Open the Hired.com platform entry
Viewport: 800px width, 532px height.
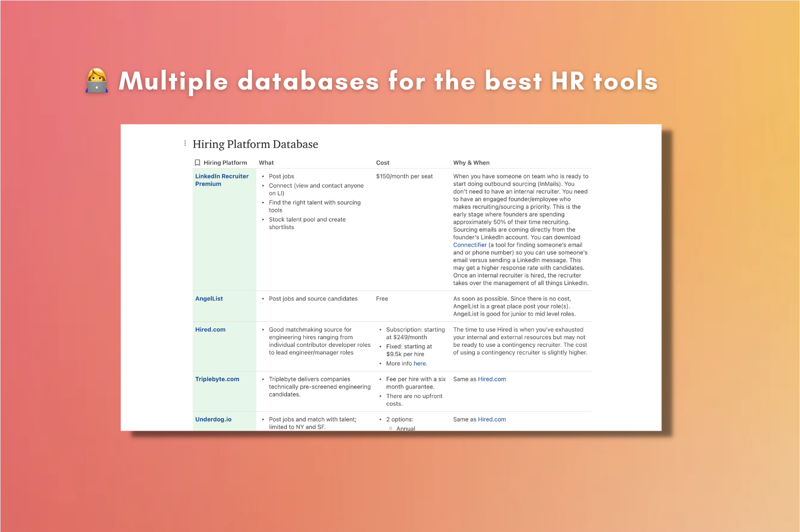click(210, 330)
